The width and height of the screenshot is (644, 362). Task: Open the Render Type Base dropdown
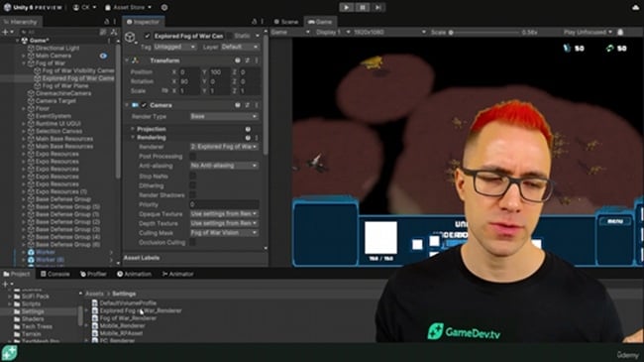(x=224, y=116)
